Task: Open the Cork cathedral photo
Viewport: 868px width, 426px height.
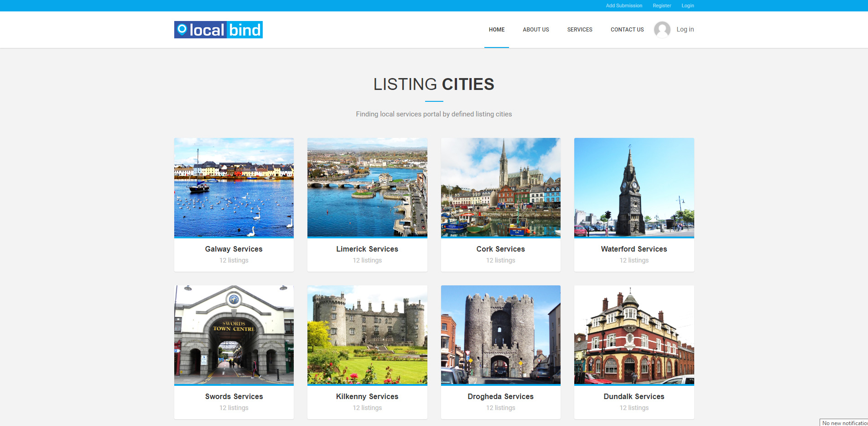Action: pyautogui.click(x=500, y=187)
